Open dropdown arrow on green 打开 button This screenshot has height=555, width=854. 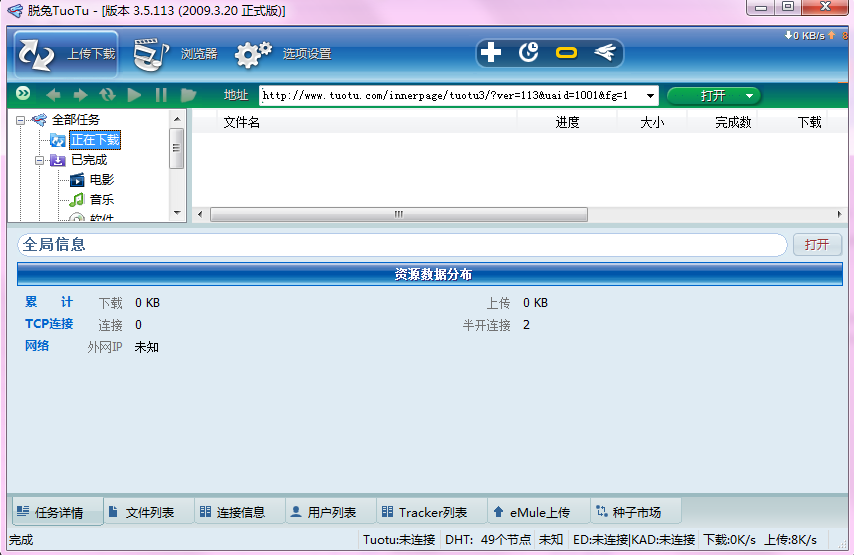[749, 96]
